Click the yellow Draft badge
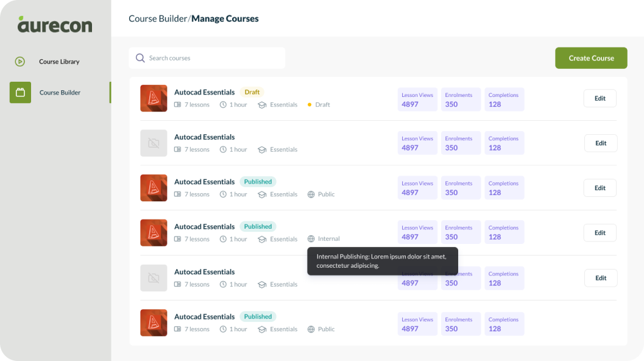644x361 pixels. (252, 92)
